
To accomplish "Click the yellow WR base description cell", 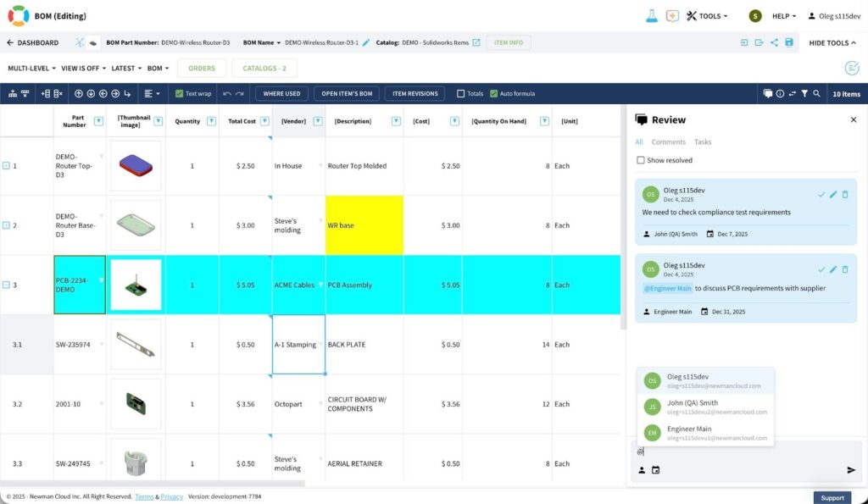I will (x=364, y=225).
